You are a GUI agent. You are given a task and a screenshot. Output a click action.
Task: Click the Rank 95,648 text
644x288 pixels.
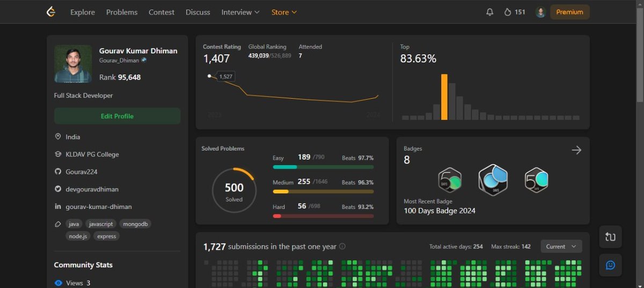(120, 77)
